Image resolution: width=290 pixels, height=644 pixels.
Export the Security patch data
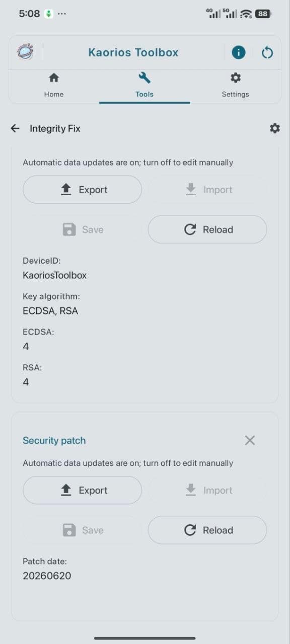[83, 490]
